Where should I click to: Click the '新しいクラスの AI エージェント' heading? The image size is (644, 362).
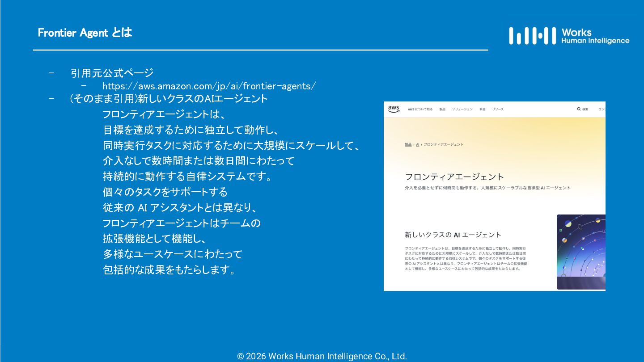tap(453, 235)
